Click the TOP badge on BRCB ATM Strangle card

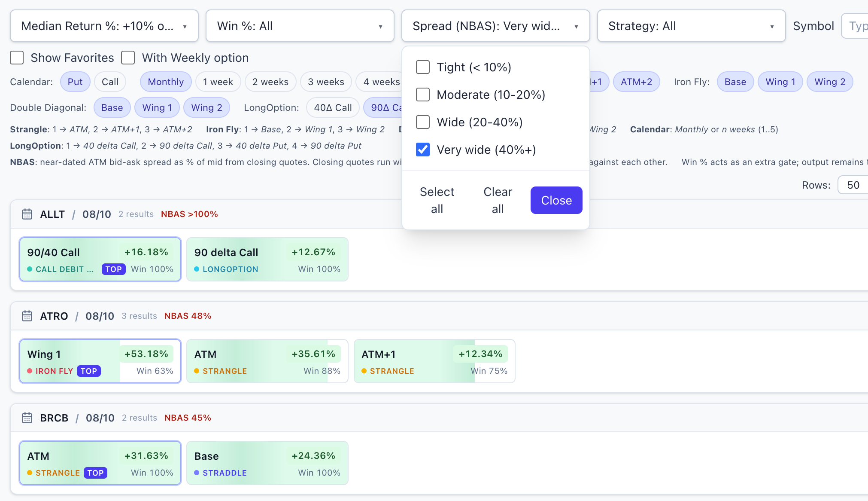click(95, 473)
